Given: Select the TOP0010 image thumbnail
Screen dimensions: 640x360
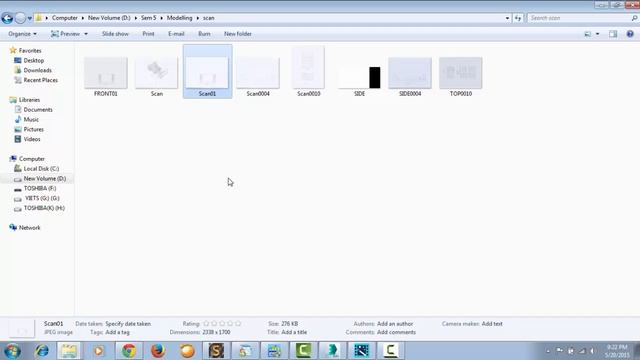Looking at the screenshot, I should [x=461, y=73].
